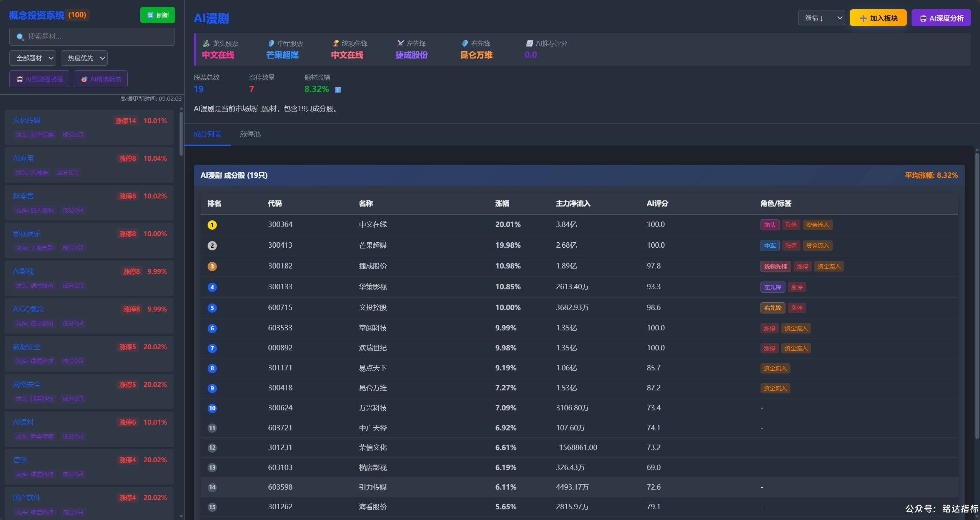This screenshot has height=520, width=980.
Task: Click the swords icon beside 左先锋
Action: tap(400, 43)
